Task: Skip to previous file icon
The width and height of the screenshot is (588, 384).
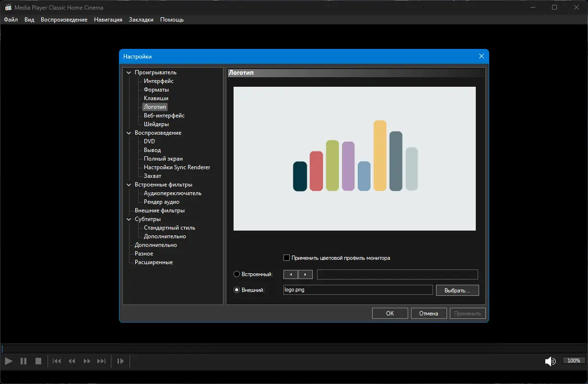Action: point(57,361)
